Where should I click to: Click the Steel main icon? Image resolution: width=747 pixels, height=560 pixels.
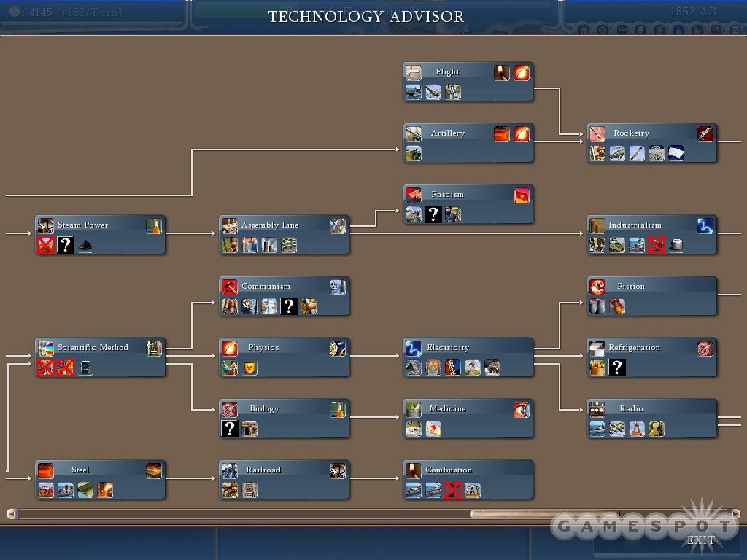tap(46, 470)
